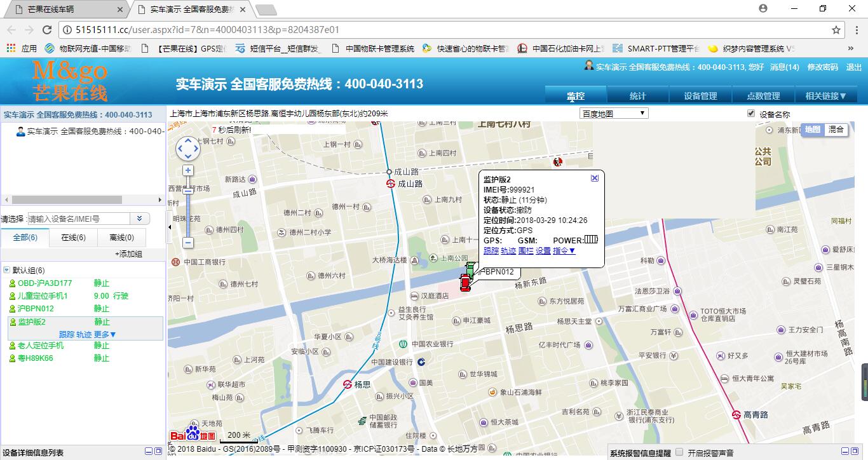
Task: Select the 离线(0) device tab
Action: [122, 238]
